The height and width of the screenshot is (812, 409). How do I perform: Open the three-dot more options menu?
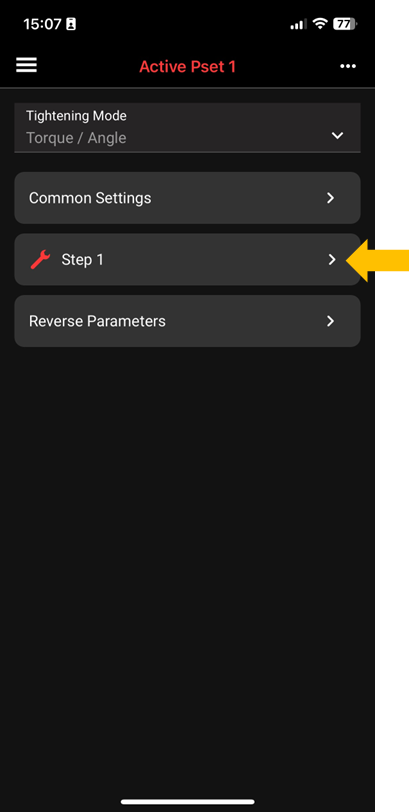coord(348,66)
